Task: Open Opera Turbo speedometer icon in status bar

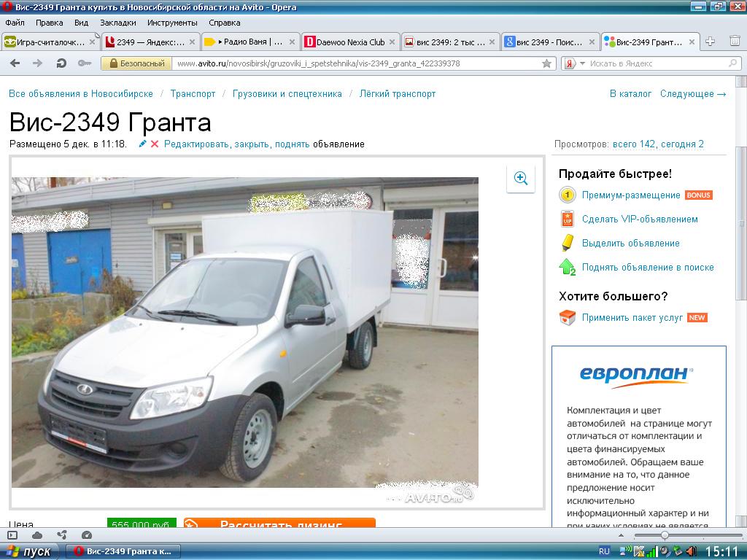Action: [87, 535]
